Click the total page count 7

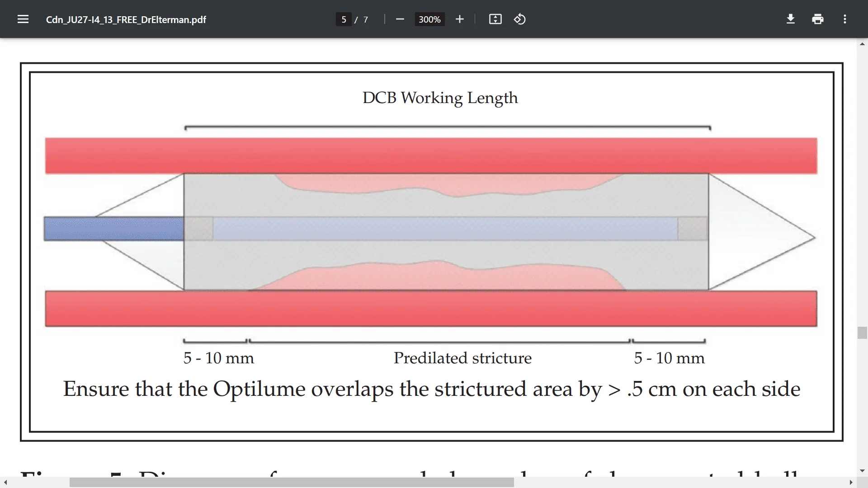click(366, 19)
